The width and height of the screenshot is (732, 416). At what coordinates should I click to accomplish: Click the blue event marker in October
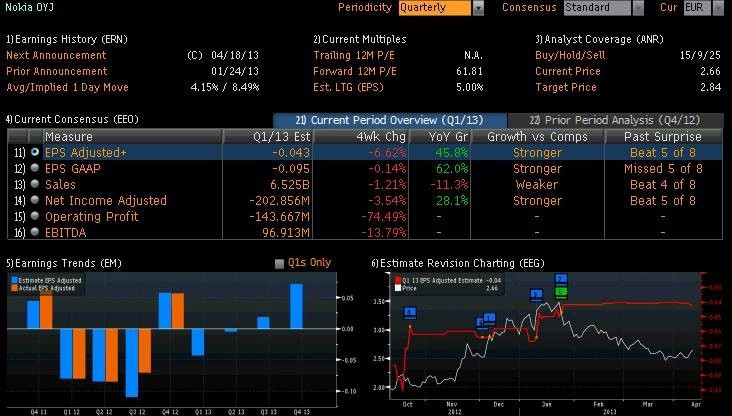click(410, 312)
